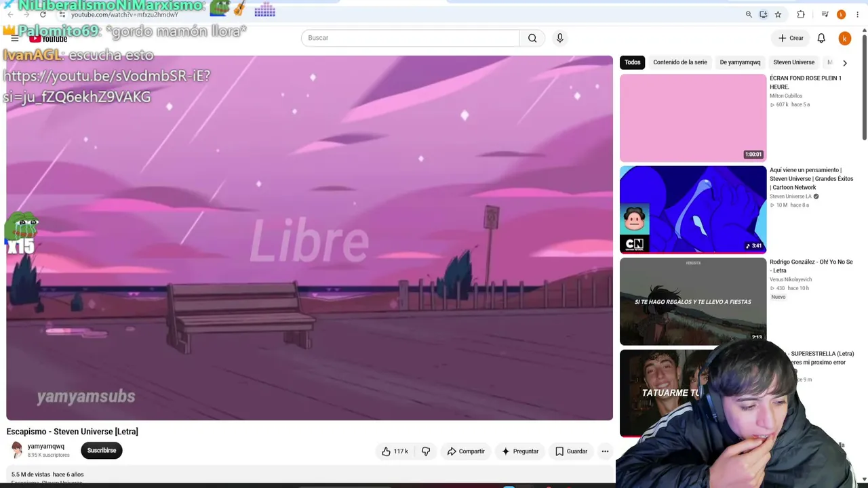Image resolution: width=868 pixels, height=488 pixels.
Task: Subscribe with the Suscribirse button
Action: click(x=102, y=451)
